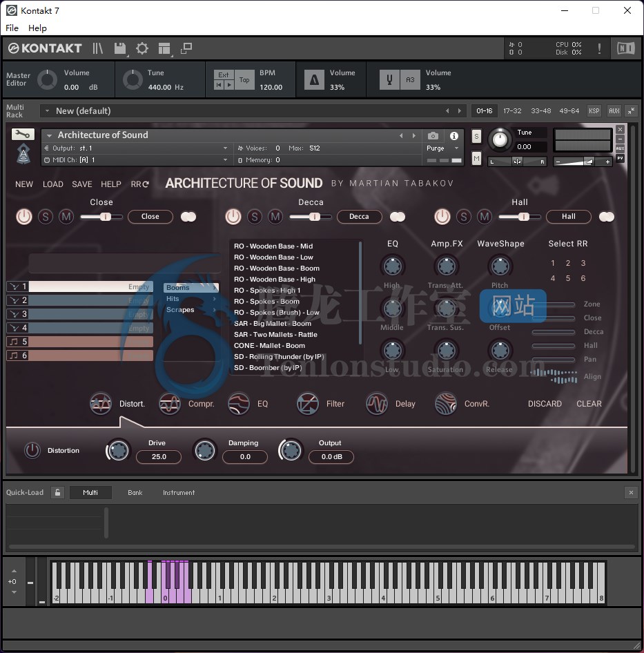Screen dimensions: 644x653
Task: Open the Multi Rack preset dropdown
Action: click(47, 110)
